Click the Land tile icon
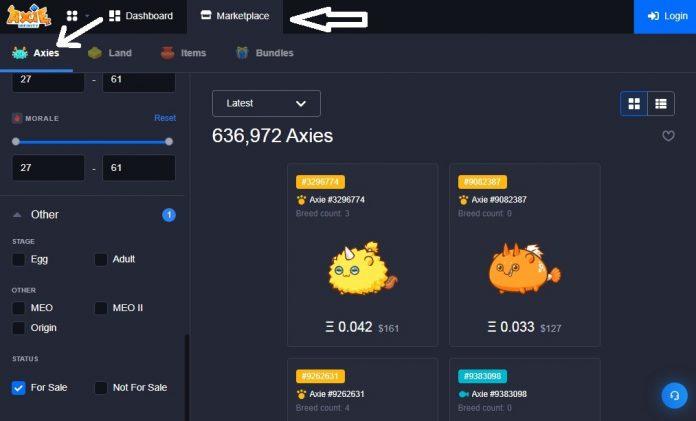Image resolution: width=696 pixels, height=421 pixels. 95,53
